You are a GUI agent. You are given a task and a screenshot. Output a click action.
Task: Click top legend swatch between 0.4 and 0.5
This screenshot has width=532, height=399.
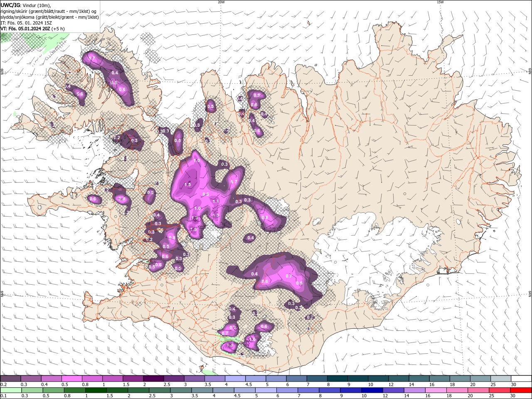click(51, 379)
